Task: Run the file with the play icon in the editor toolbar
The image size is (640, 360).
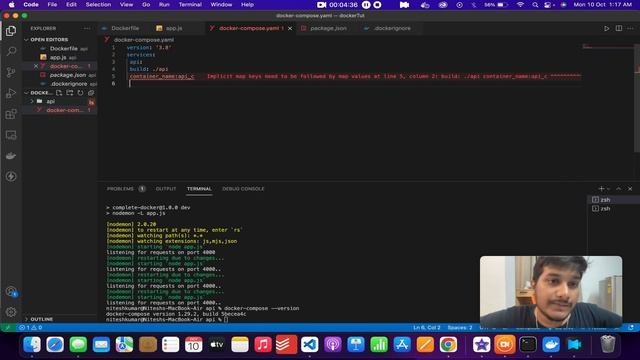Action: (x=607, y=28)
